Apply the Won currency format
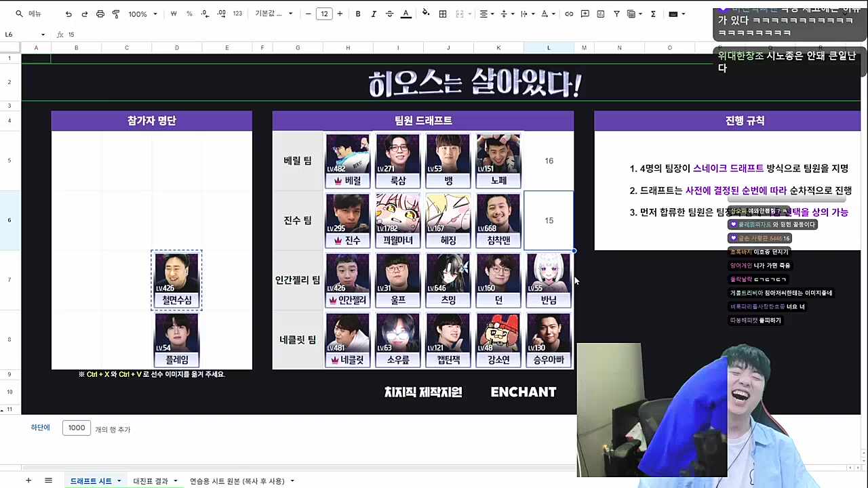868x488 pixels. [x=174, y=14]
